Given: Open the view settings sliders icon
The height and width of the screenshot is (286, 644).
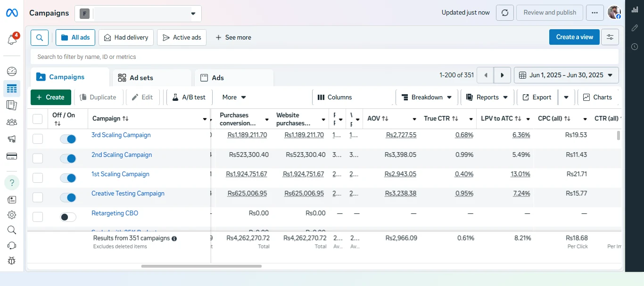Looking at the screenshot, I should point(610,37).
